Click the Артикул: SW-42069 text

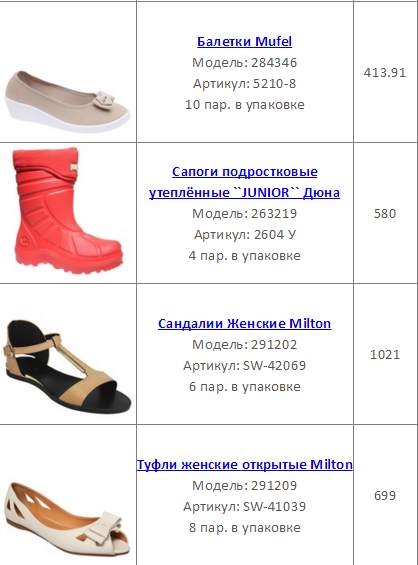244,366
